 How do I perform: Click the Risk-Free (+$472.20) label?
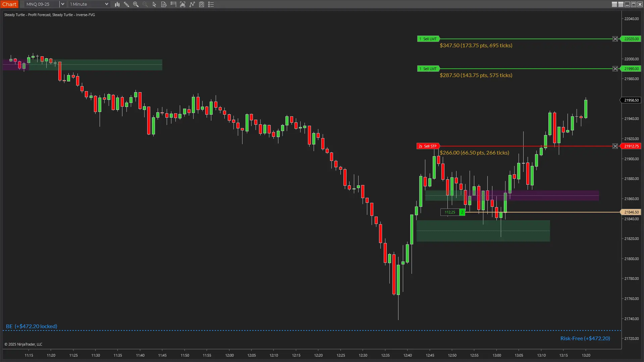(585, 339)
